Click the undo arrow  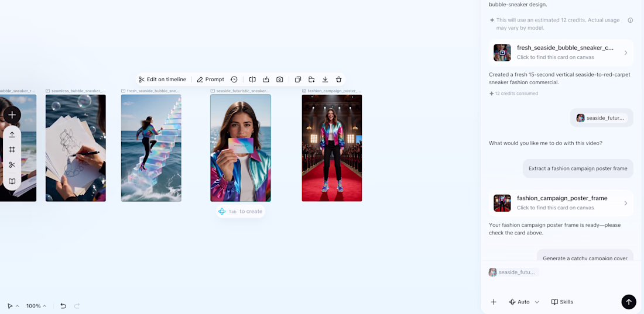pos(63,306)
